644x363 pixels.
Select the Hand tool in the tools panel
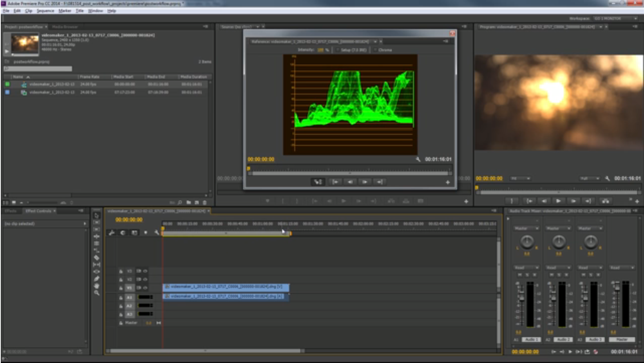pyautogui.click(x=96, y=286)
